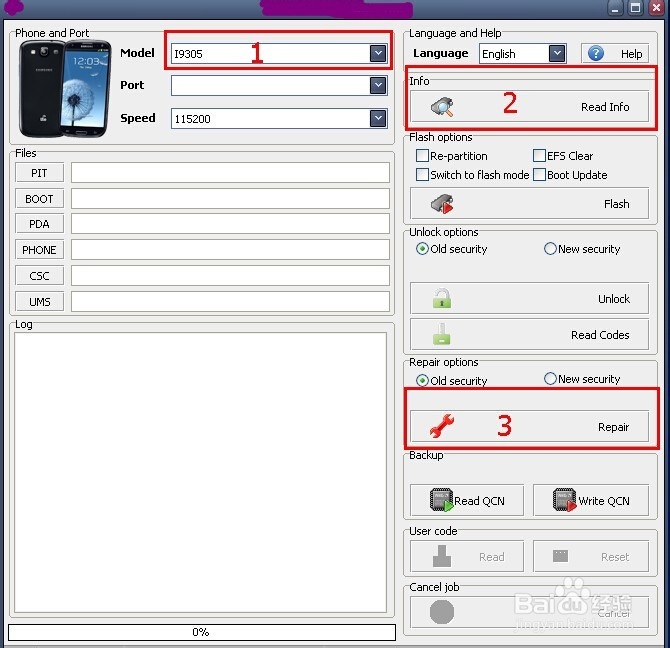Click the Read Info button label
The width and height of the screenshot is (670, 648).
605,107
